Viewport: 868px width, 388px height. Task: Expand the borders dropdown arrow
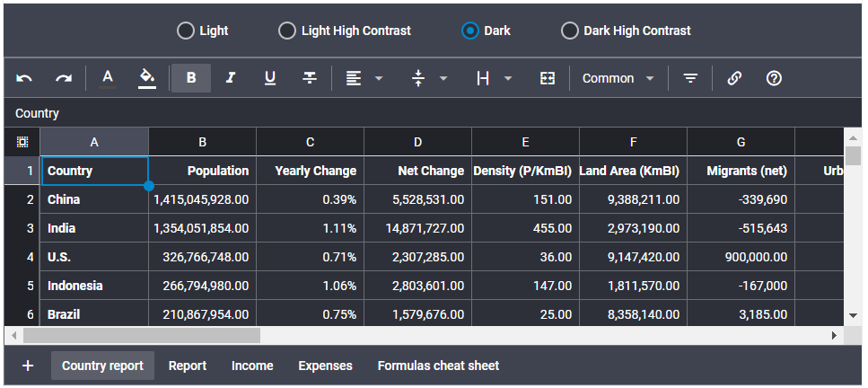tap(508, 79)
